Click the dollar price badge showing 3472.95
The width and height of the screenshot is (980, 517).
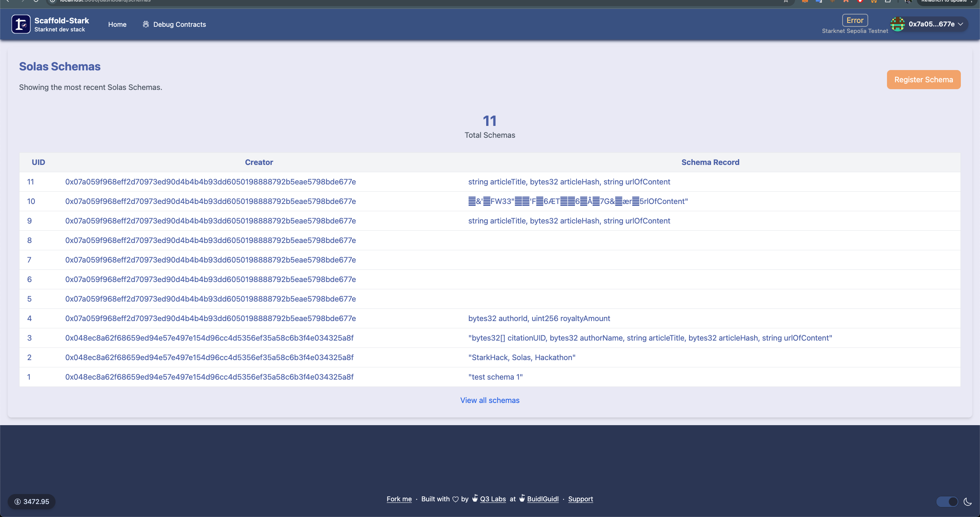(x=32, y=502)
